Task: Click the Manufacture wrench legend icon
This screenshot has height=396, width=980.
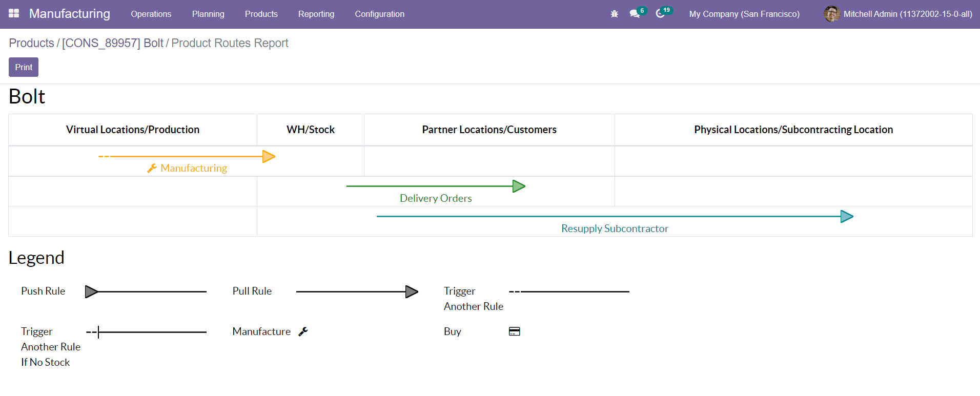Action: coord(303,331)
